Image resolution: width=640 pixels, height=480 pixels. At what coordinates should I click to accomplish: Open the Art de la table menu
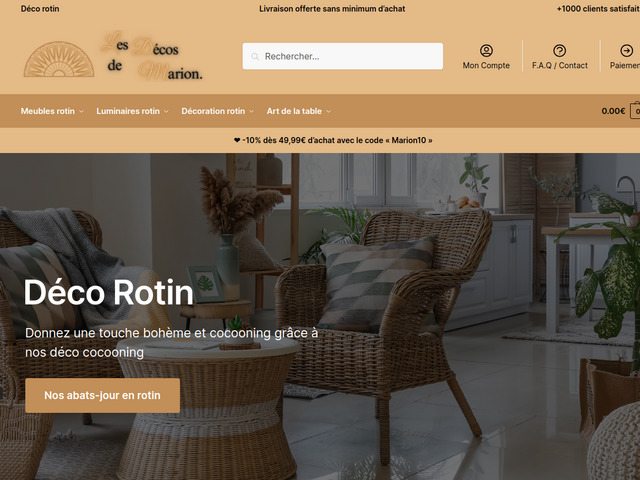point(294,111)
